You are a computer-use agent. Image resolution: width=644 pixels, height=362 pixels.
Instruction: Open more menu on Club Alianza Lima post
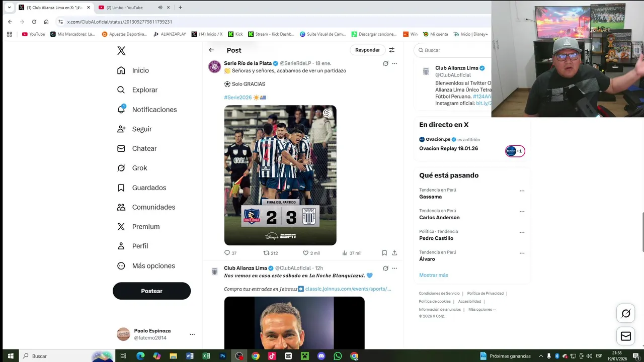[x=394, y=268]
